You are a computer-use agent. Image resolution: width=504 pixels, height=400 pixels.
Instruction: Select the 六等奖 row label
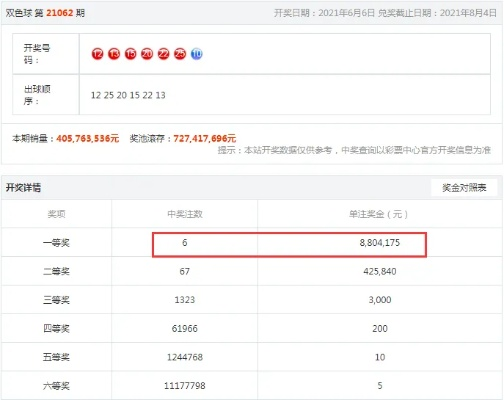(56, 386)
